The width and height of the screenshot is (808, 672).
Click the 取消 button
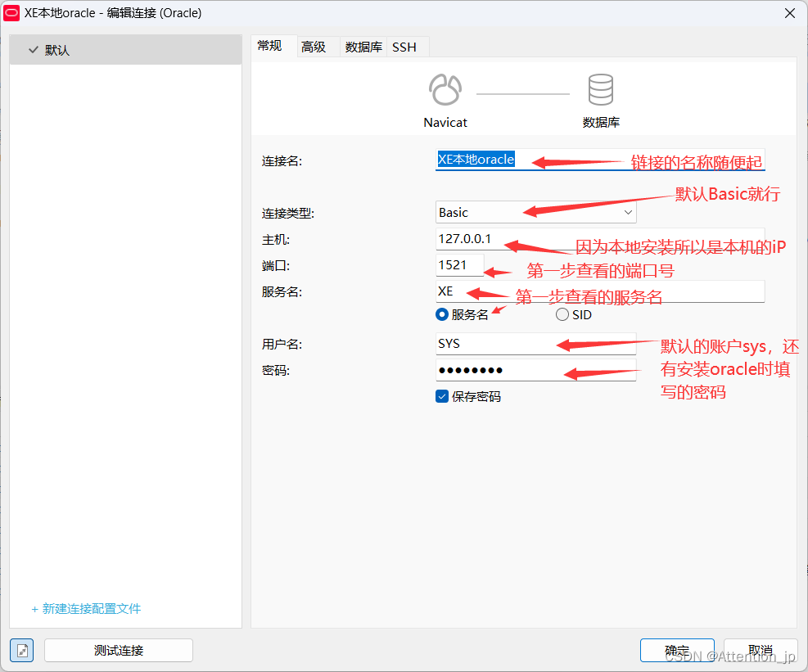pyautogui.click(x=761, y=650)
